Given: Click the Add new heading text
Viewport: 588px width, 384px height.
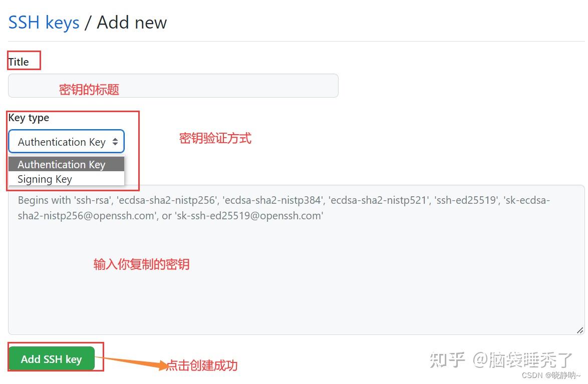Looking at the screenshot, I should [132, 23].
